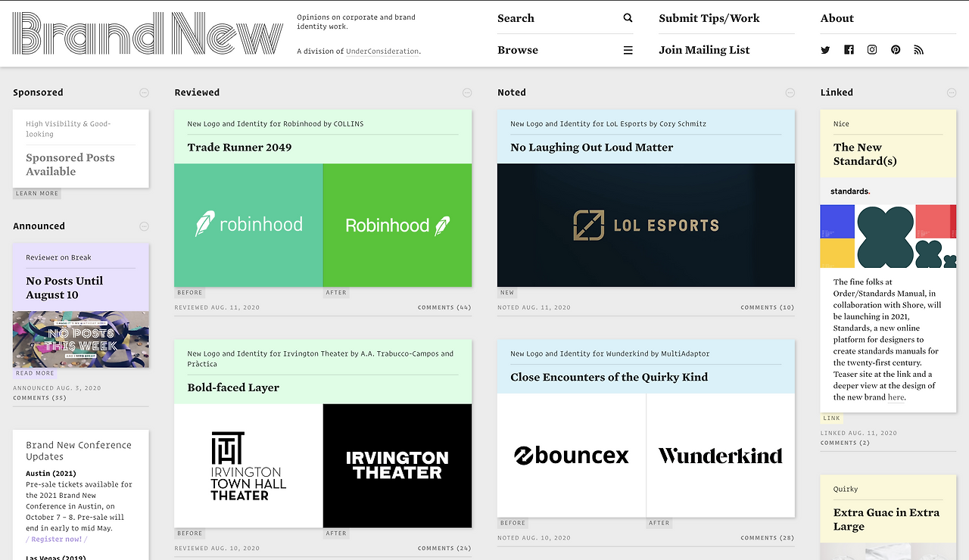View Comments (10) on LoL Esports post

point(768,308)
